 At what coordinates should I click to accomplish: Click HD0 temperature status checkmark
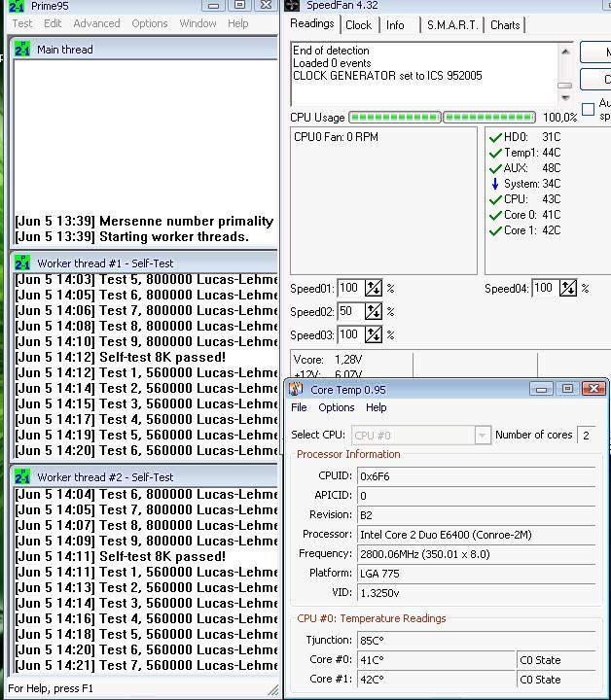pos(495,137)
